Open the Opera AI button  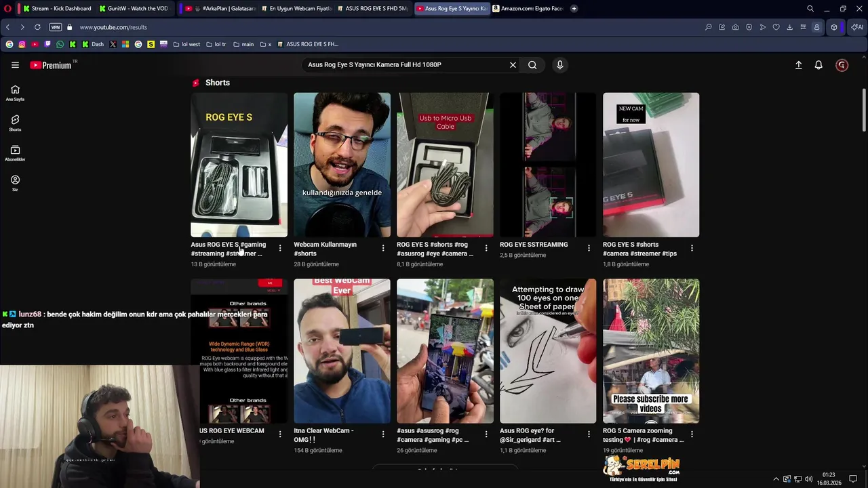pos(857,27)
